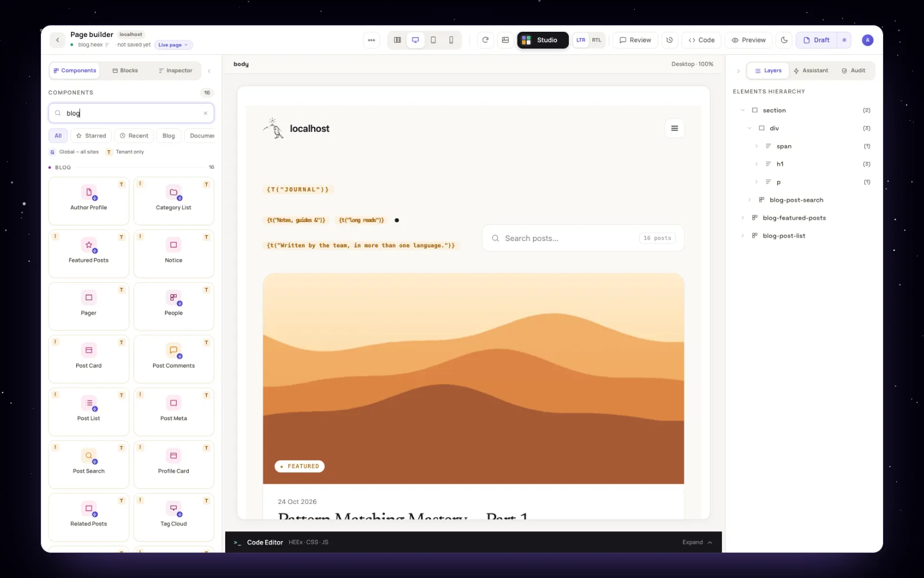Viewport: 924px width, 578px height.
Task: Select the mobile phone viewport icon
Action: click(x=451, y=40)
